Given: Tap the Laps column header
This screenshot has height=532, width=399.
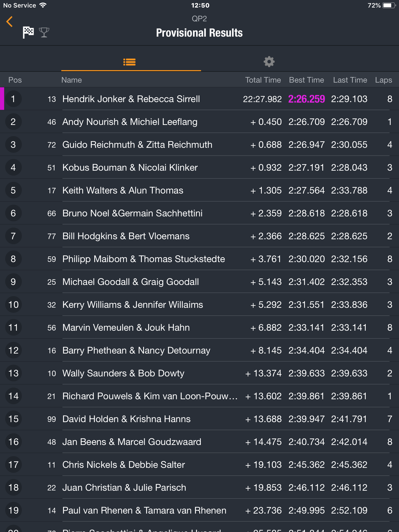Looking at the screenshot, I should point(383,80).
